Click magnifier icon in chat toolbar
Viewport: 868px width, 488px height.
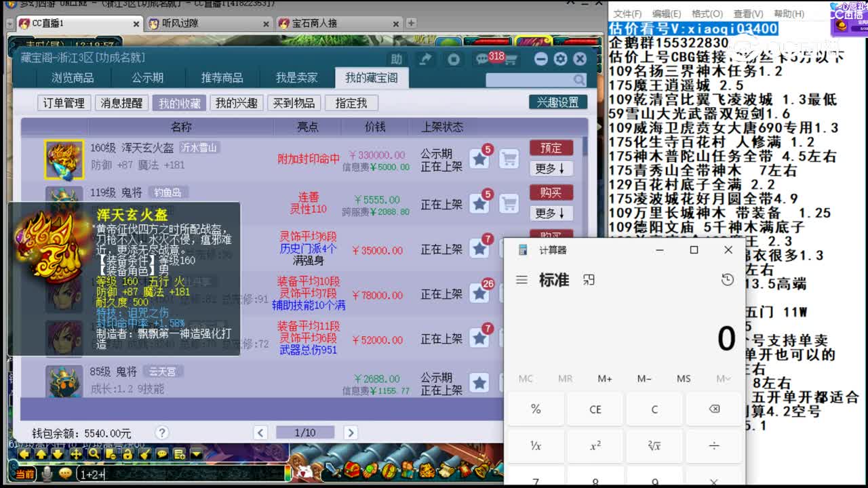click(94, 454)
